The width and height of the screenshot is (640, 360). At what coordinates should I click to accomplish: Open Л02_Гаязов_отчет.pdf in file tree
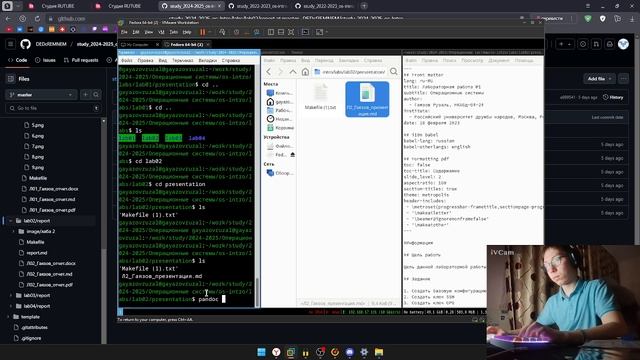[50, 285]
